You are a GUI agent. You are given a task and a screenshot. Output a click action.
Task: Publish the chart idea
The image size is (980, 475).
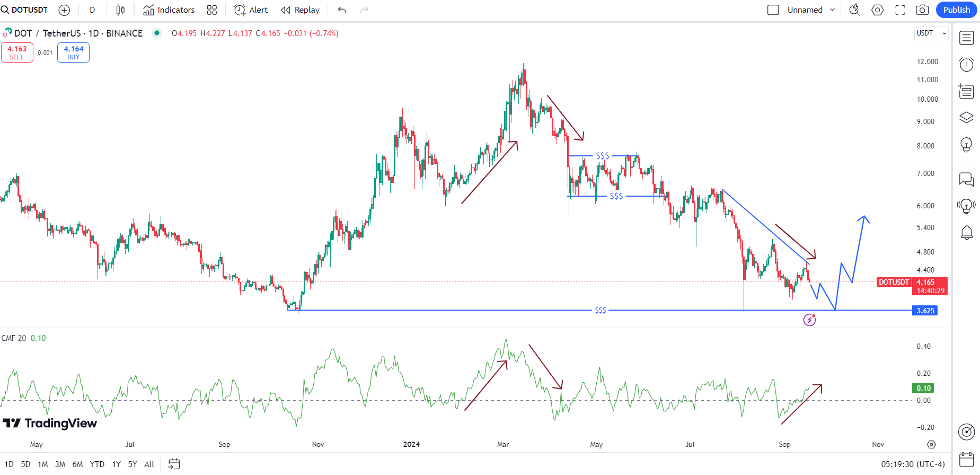956,10
